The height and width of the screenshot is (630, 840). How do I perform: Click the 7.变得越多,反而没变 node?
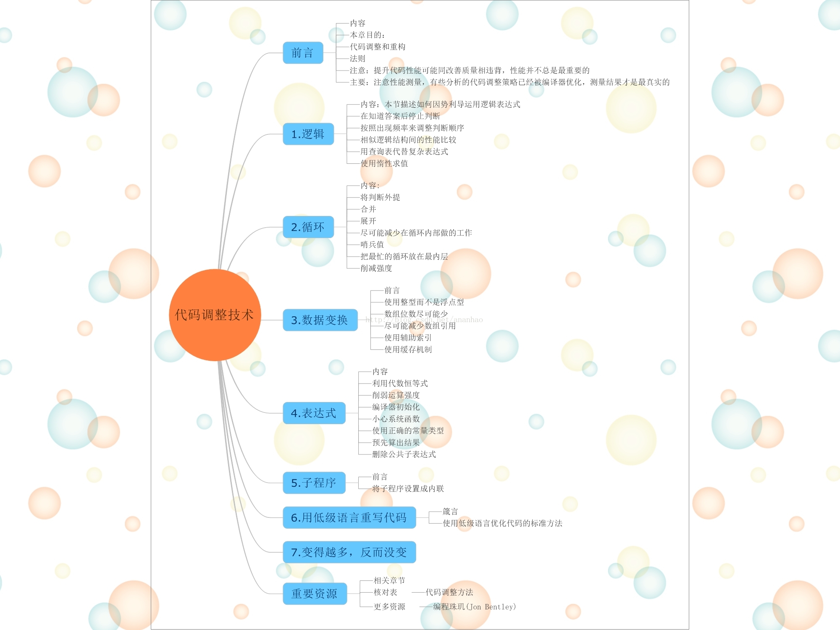point(349,552)
